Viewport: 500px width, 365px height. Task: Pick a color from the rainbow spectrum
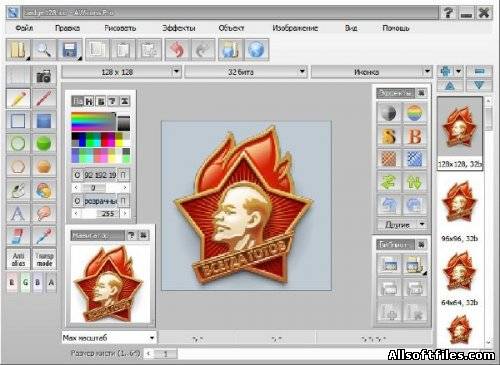[93, 122]
